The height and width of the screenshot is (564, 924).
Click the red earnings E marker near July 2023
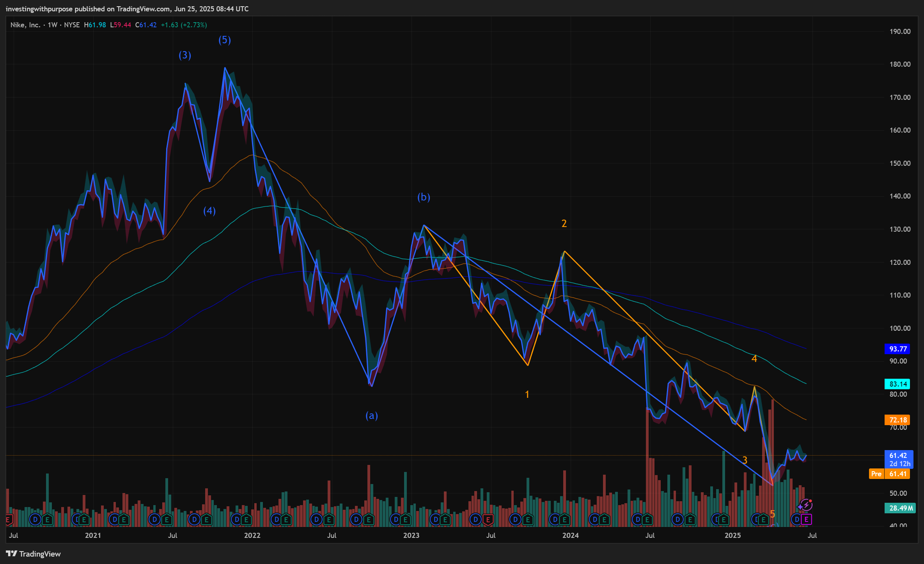point(488,519)
